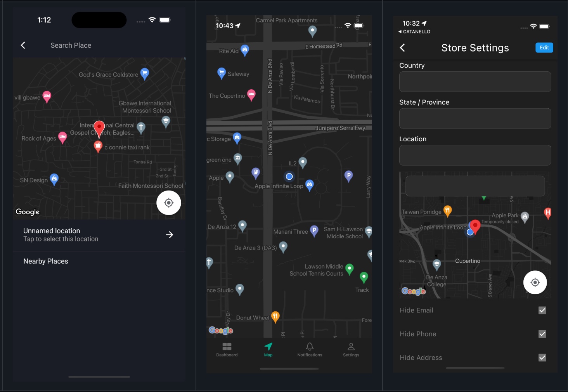Click the red pin on Search Place map

pos(99,128)
